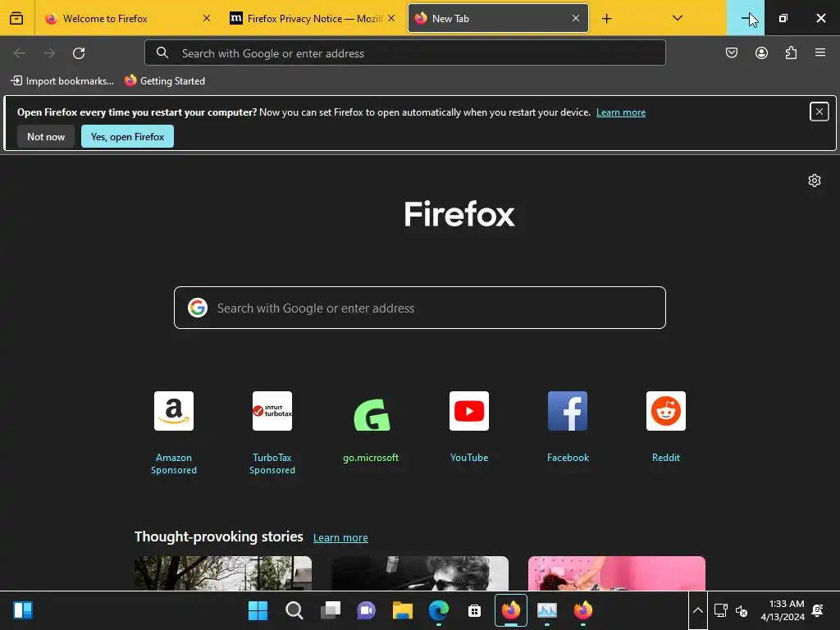Open taskbar Search icon
840x630 pixels.
click(x=294, y=610)
